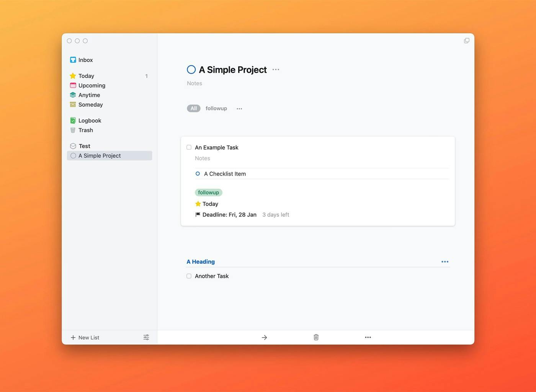This screenshot has width=536, height=392.
Task: Select the All tag filter
Action: [194, 108]
